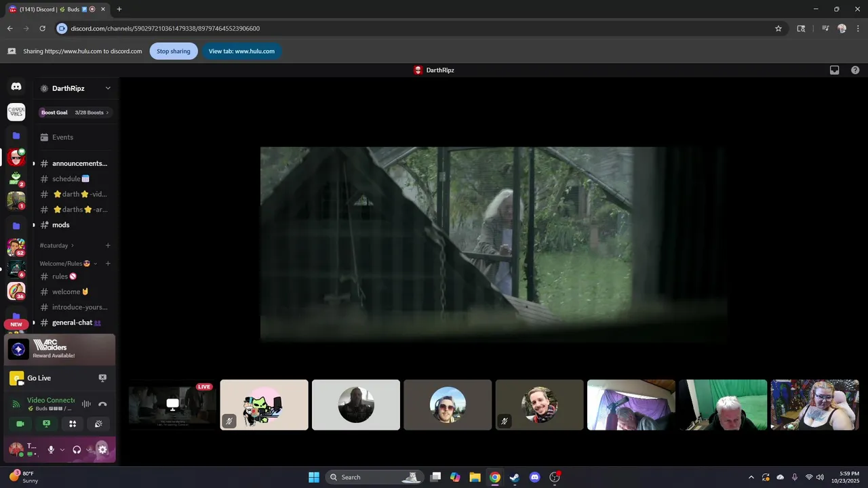Create channel in #caturday using plus
The height and width of the screenshot is (488, 868).
click(108, 245)
